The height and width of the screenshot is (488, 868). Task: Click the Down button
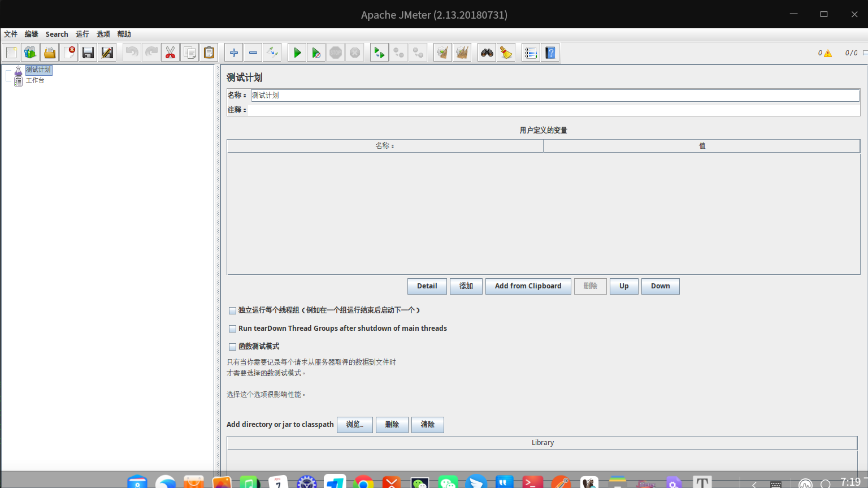[x=661, y=286]
